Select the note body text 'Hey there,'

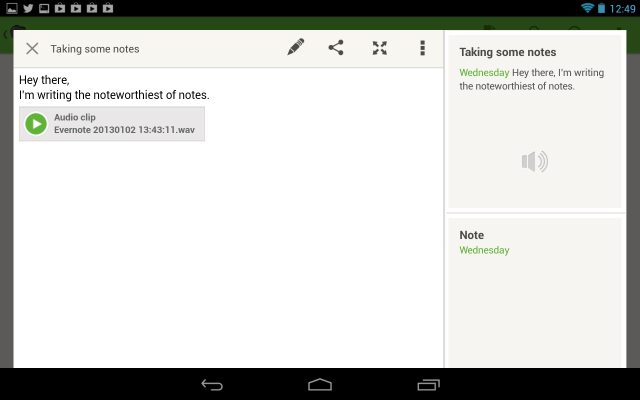tap(44, 80)
